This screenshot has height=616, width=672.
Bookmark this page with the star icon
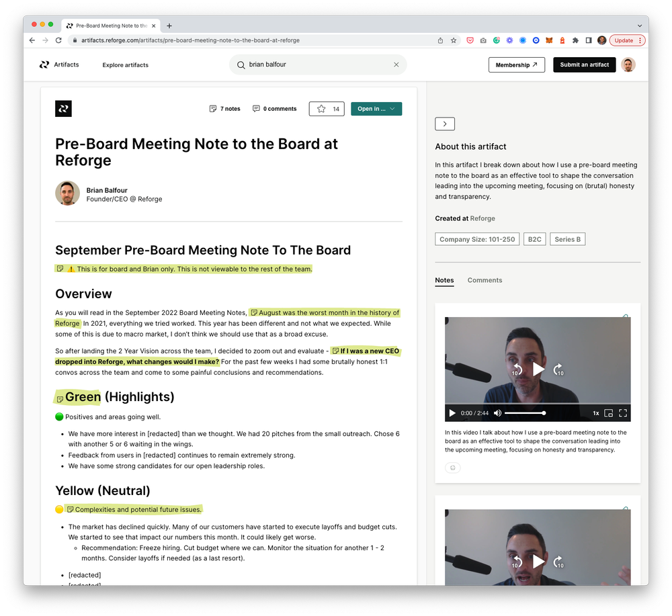454,40
